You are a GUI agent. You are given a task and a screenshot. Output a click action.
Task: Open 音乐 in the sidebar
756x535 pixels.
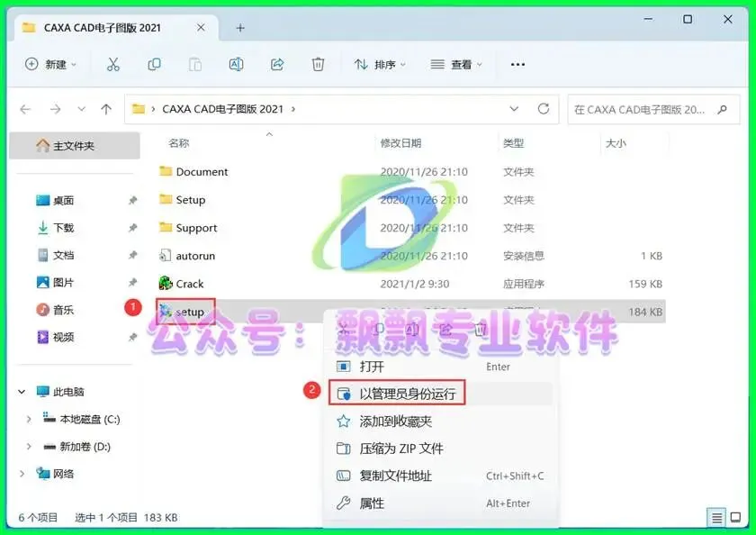(x=64, y=310)
